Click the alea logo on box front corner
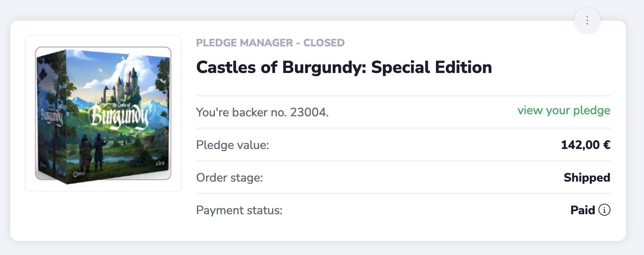The image size is (644, 255). [x=159, y=164]
